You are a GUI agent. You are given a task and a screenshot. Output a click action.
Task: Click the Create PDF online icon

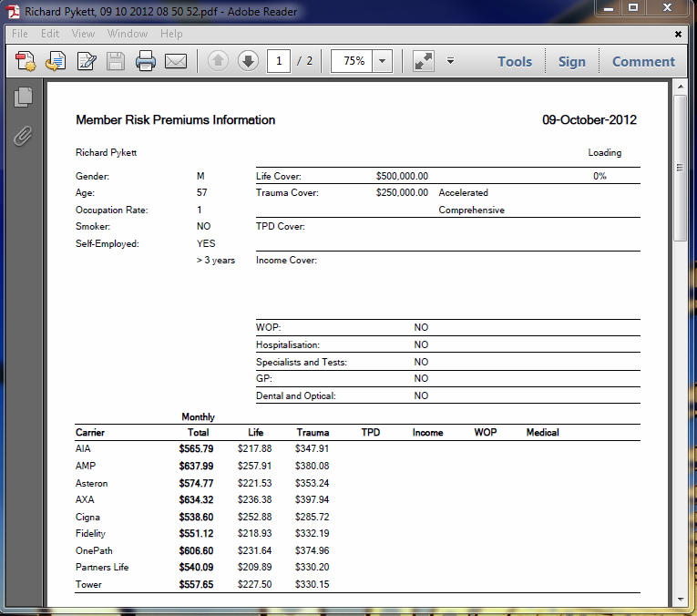tap(26, 61)
